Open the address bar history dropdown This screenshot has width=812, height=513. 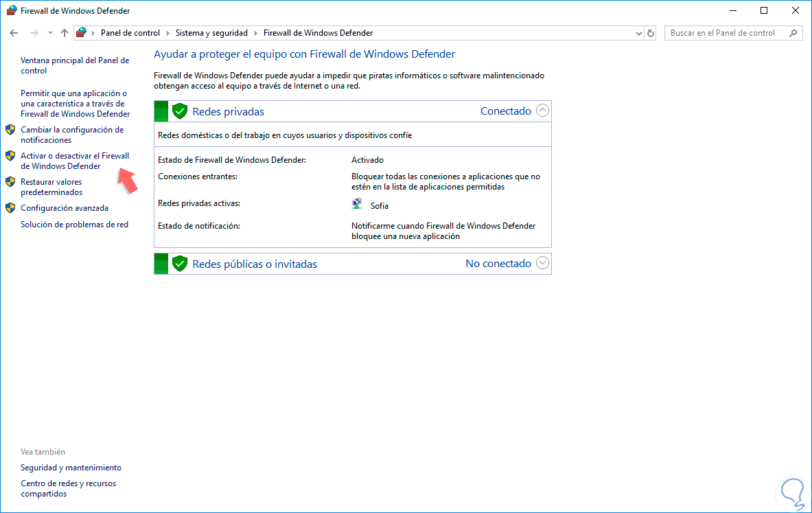638,33
